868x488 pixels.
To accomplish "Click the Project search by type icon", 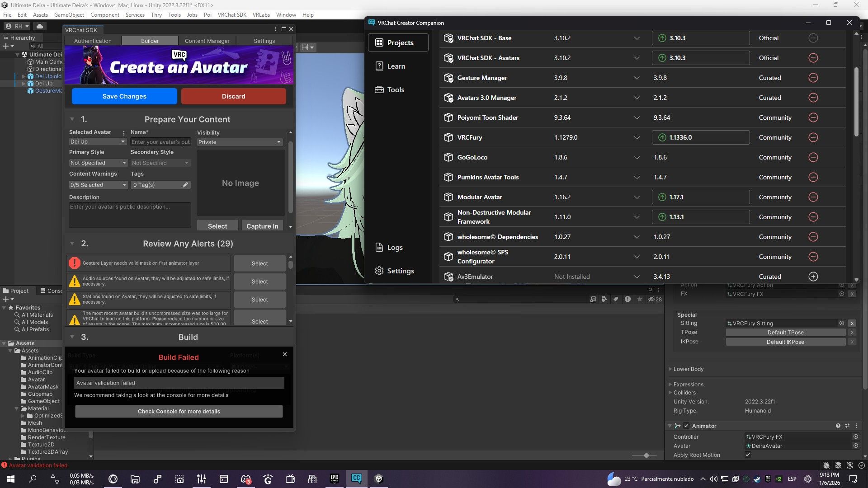I will tap(604, 299).
